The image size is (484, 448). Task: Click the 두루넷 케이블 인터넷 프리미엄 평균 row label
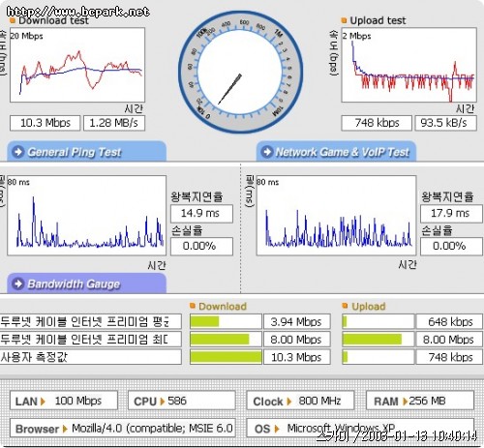(x=90, y=321)
